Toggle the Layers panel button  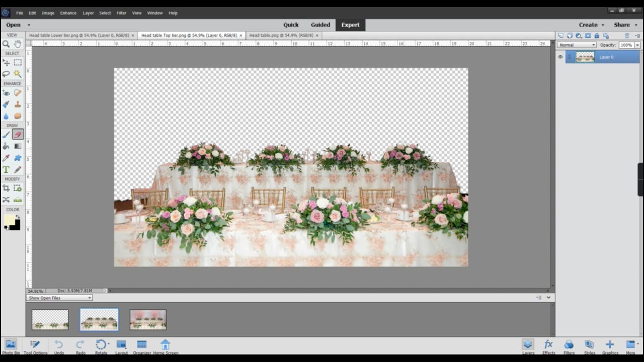(x=528, y=346)
